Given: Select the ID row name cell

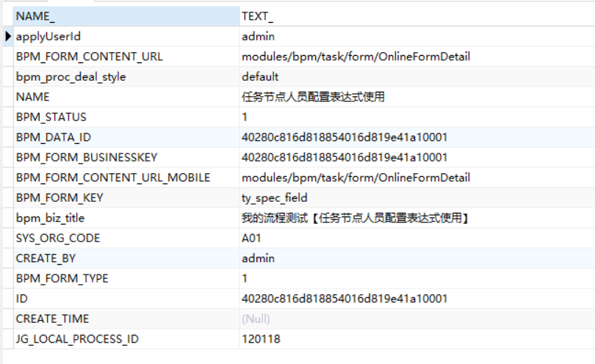Looking at the screenshot, I should coord(126,299).
